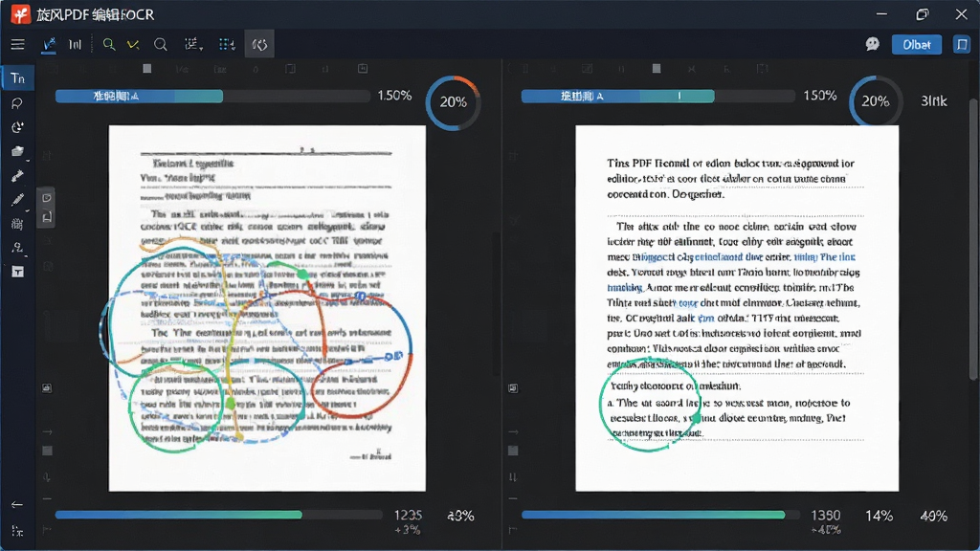The image size is (980, 551).
Task: Click the green magnifier icon in toolbar
Action: point(109,44)
